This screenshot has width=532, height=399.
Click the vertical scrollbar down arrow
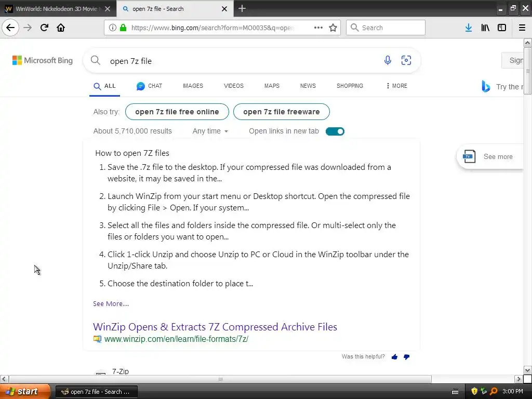pyautogui.click(x=528, y=370)
